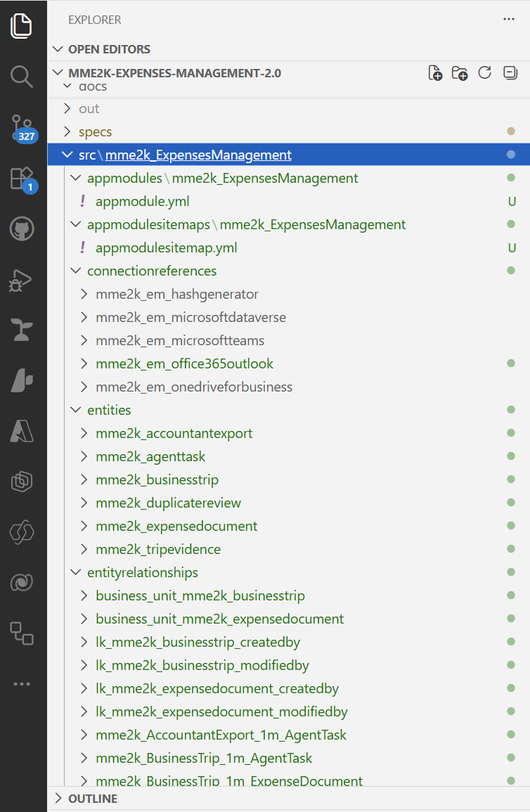Expand mme2k_accountantexport entity folder
The width and height of the screenshot is (530, 812).
click(288, 434)
